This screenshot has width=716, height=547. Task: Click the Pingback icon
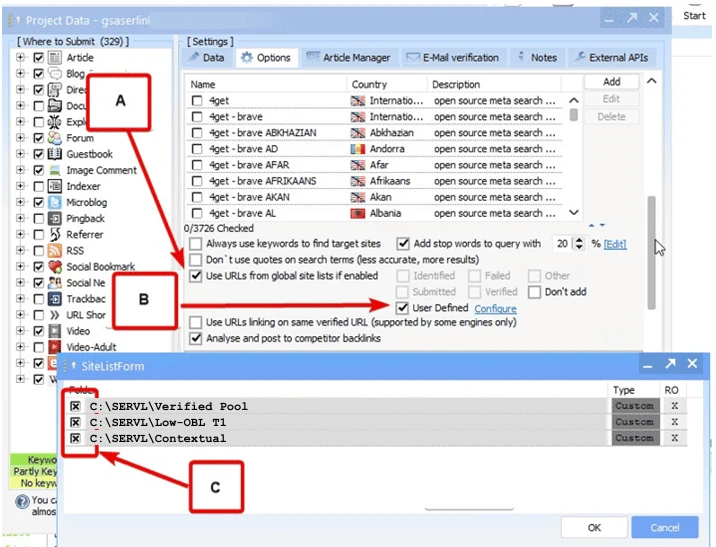pyautogui.click(x=55, y=218)
